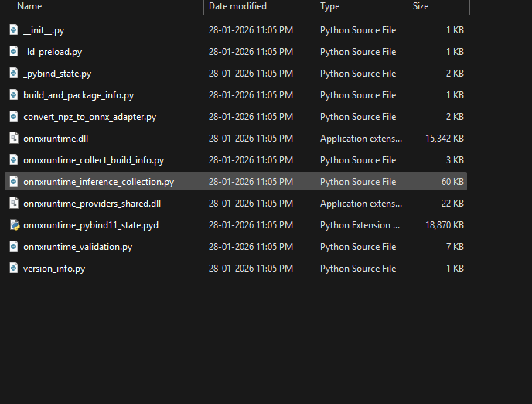Click the version_info.py file icon

tap(14, 269)
